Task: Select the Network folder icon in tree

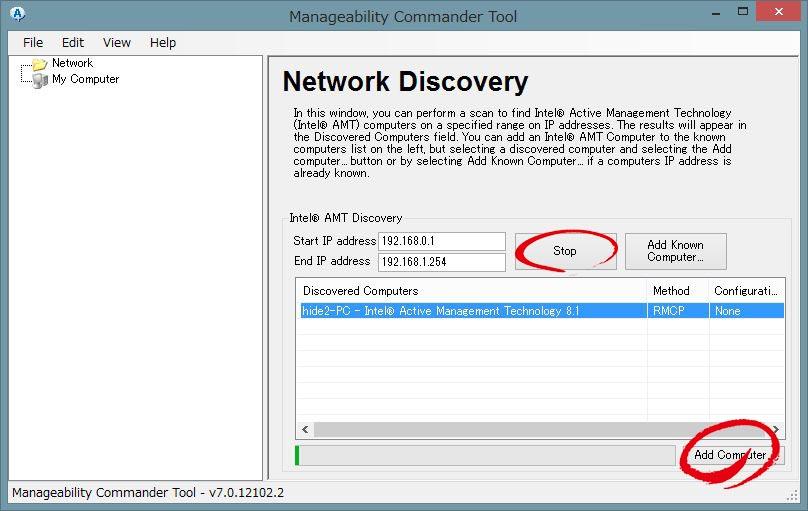Action: (x=40, y=64)
